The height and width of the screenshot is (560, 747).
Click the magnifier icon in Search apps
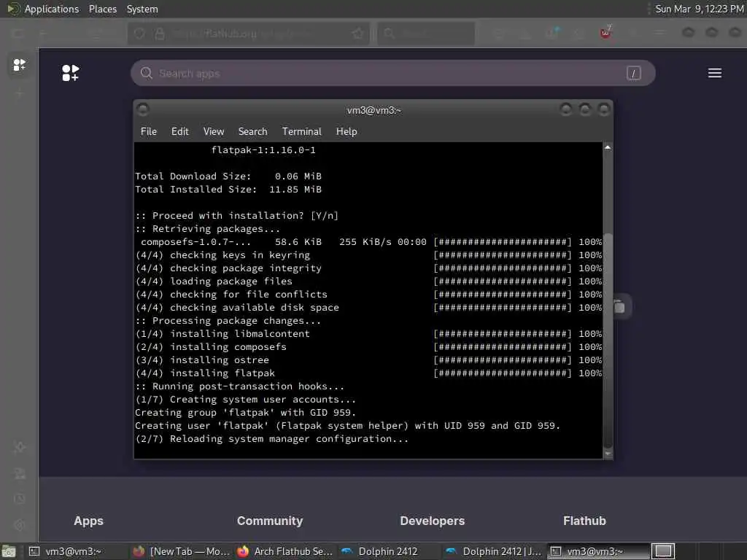[146, 73]
